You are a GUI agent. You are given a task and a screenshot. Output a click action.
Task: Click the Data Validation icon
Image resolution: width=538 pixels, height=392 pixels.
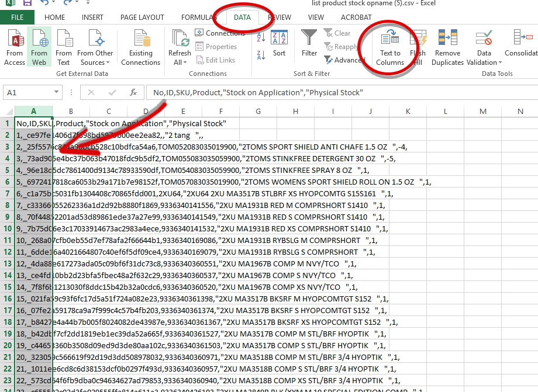pyautogui.click(x=484, y=39)
